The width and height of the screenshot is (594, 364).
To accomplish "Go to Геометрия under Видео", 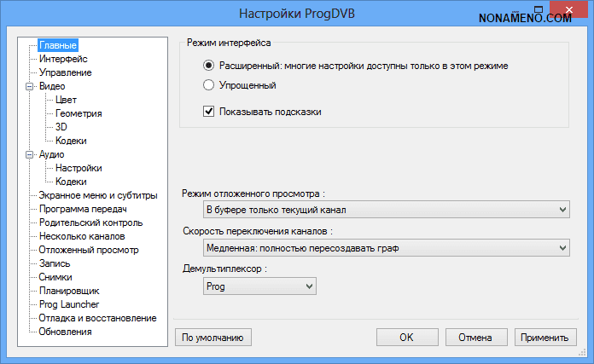I will 79,113.
